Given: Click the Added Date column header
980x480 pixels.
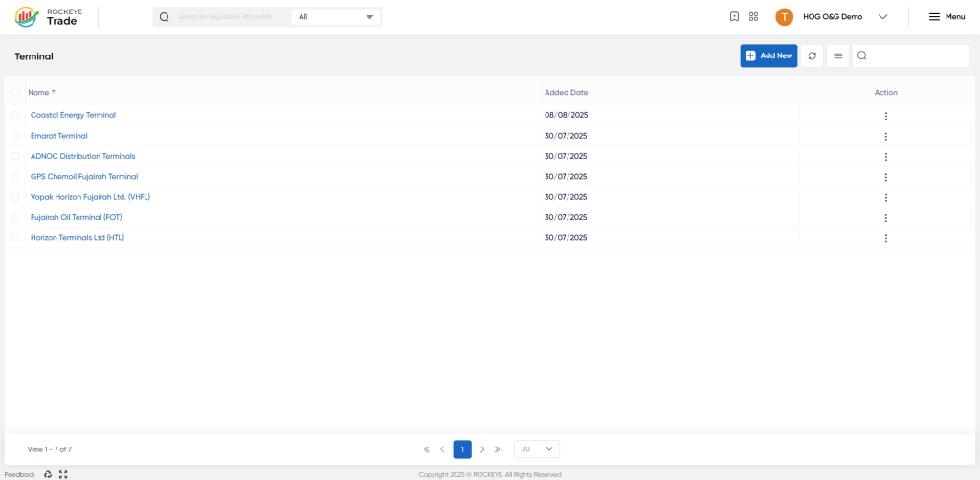Looking at the screenshot, I should click(x=567, y=93).
